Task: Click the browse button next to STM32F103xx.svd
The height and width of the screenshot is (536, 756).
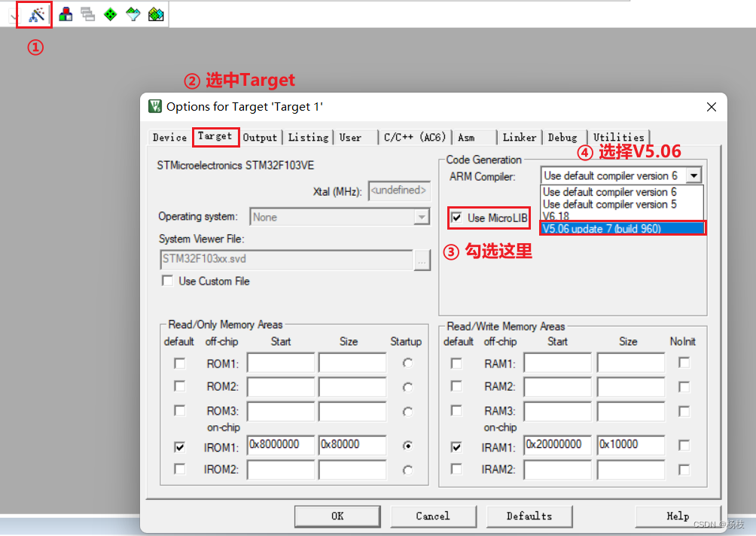Action: 422,260
